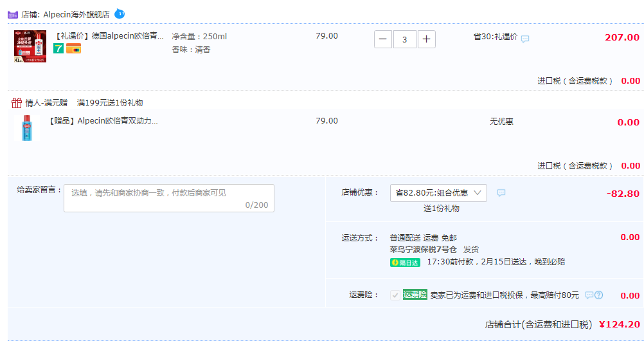The width and height of the screenshot is (644, 341).
Task: Open the 【赠品】Alpecin欧倍青双动力 gift link
Action: tap(103, 121)
